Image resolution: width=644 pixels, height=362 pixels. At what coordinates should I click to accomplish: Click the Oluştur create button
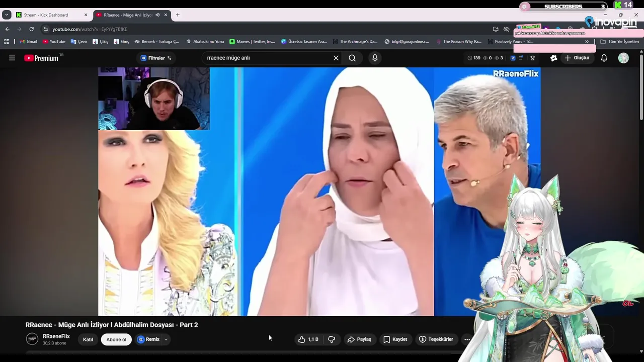577,58
